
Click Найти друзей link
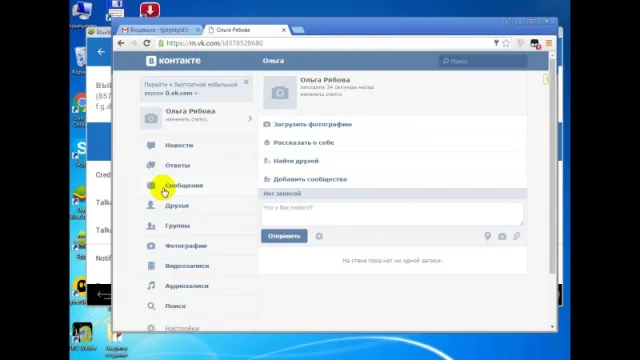[x=296, y=161]
